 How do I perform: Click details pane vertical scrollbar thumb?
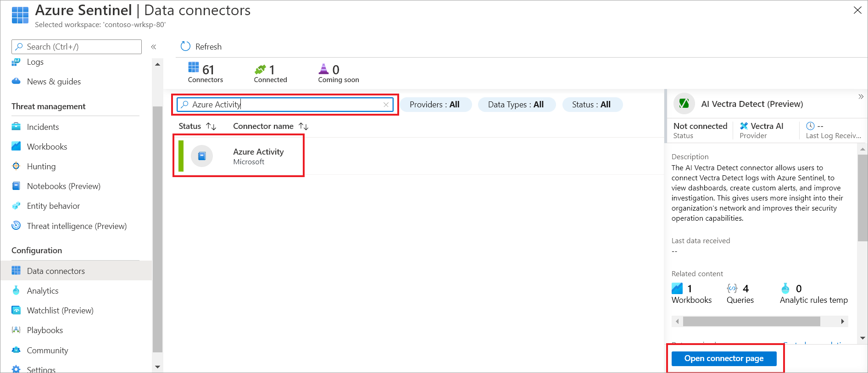click(x=862, y=198)
